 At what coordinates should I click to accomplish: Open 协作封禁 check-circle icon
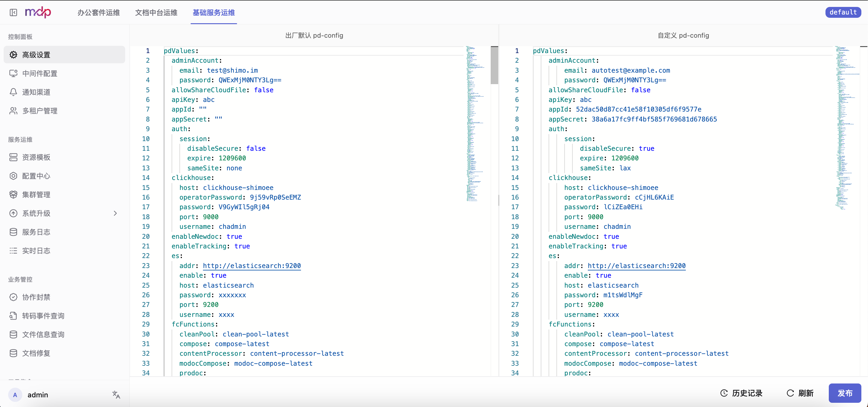[14, 297]
